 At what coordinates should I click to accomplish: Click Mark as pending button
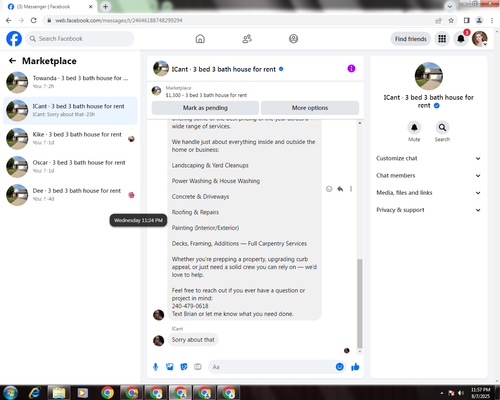205,108
